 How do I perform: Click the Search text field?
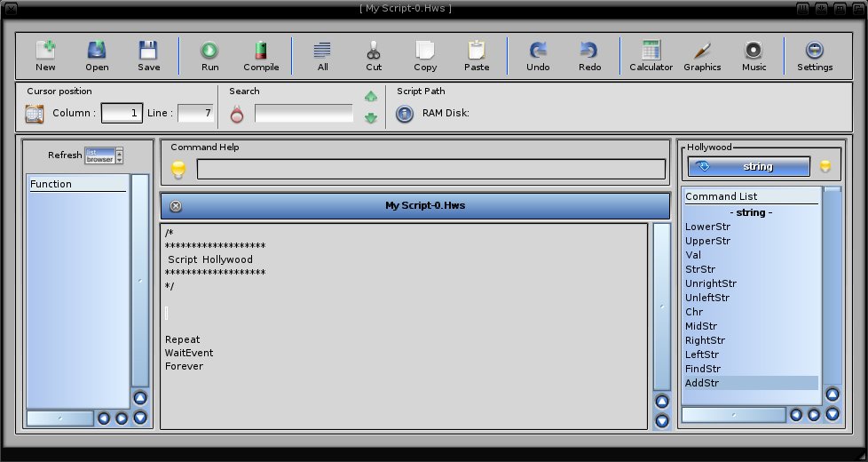click(x=304, y=114)
